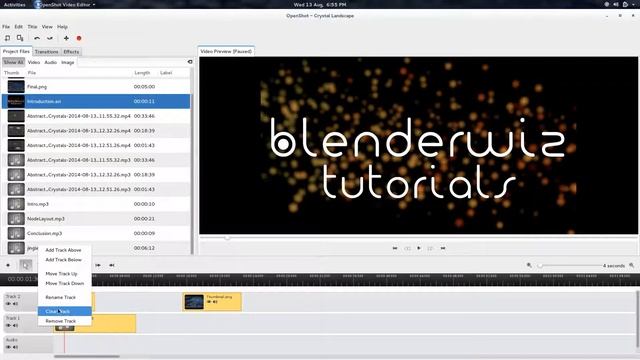The image size is (640, 360).
Task: Select Move Track Down in context menu
Action: (64, 283)
